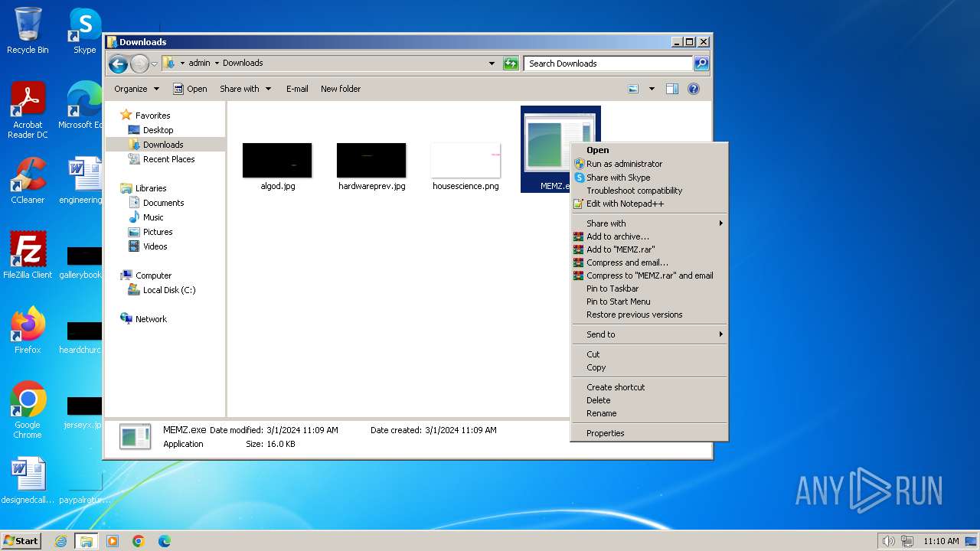Choose Create shortcut
The width and height of the screenshot is (980, 551).
coord(649,387)
